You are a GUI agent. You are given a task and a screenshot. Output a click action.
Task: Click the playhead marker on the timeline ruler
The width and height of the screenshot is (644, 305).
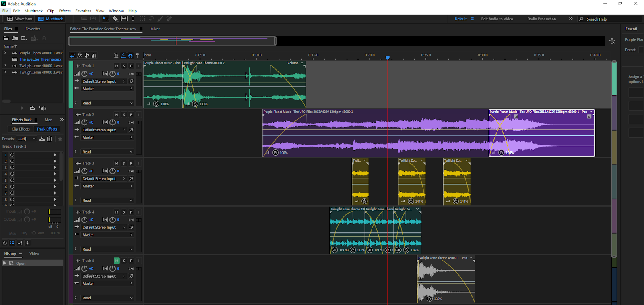tap(388, 58)
